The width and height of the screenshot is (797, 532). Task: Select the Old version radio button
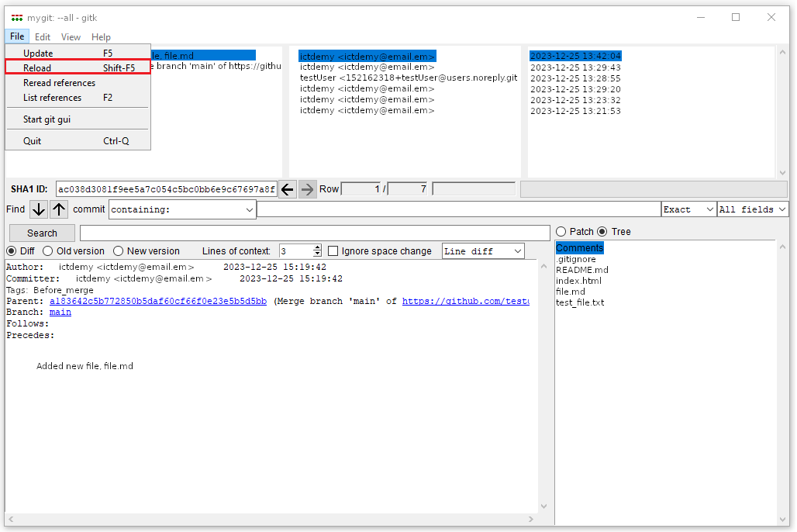click(48, 251)
